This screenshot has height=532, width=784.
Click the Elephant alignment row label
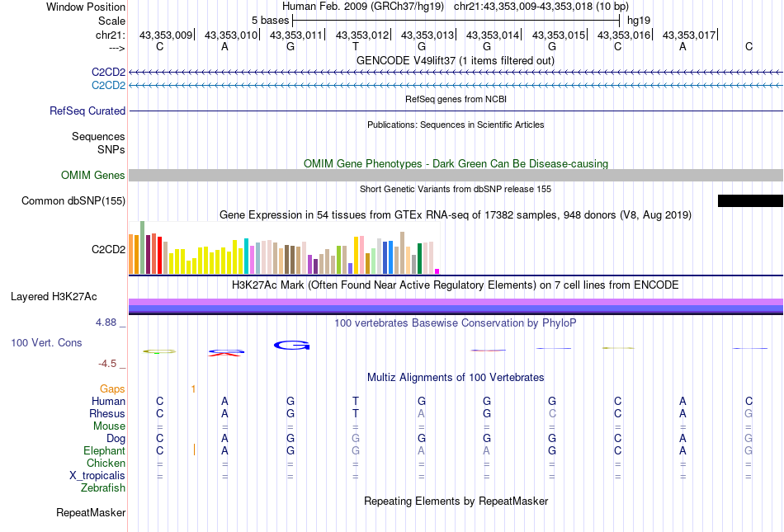tap(105, 450)
